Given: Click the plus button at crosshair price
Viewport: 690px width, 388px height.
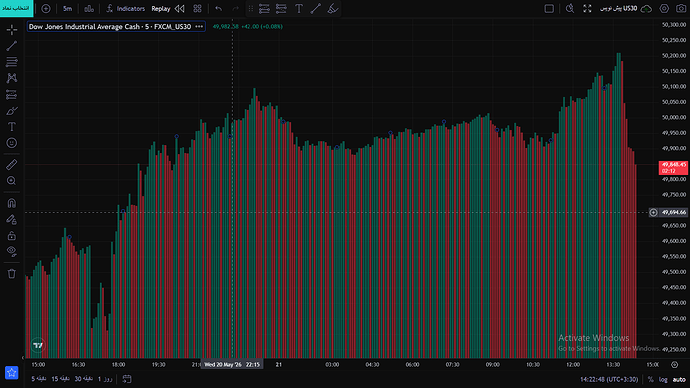Looking at the screenshot, I should [653, 212].
